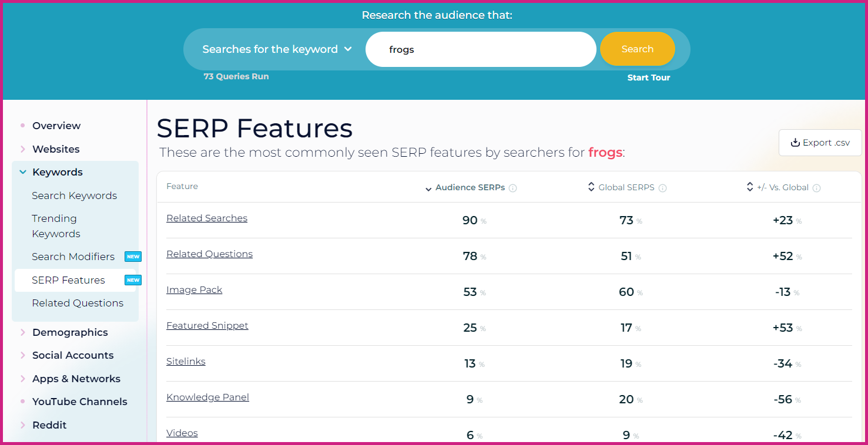The image size is (868, 445).
Task: Open the Featured Snippet feature link
Action: click(x=207, y=325)
